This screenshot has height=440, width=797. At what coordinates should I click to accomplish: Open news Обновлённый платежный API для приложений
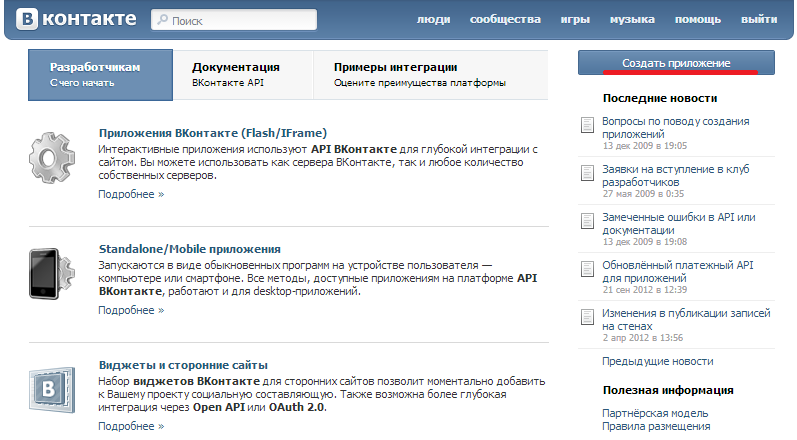point(678,271)
